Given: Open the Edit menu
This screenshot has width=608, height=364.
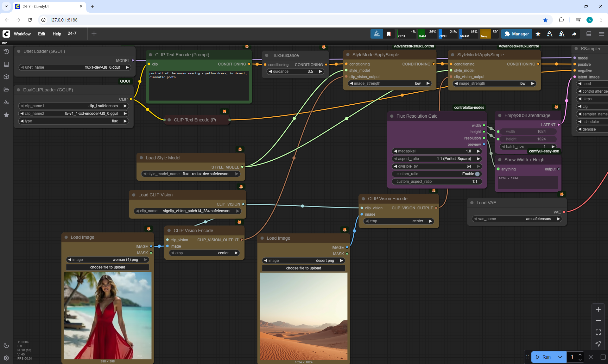Looking at the screenshot, I should (41, 34).
